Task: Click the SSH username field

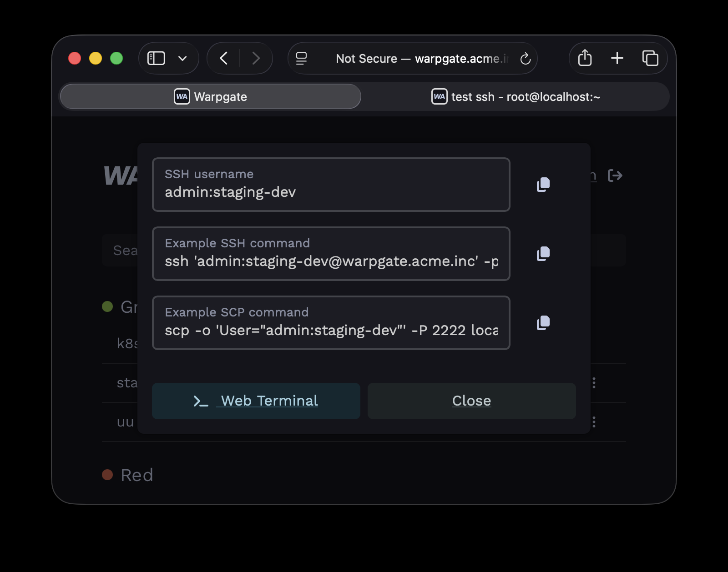Action: coord(331,185)
